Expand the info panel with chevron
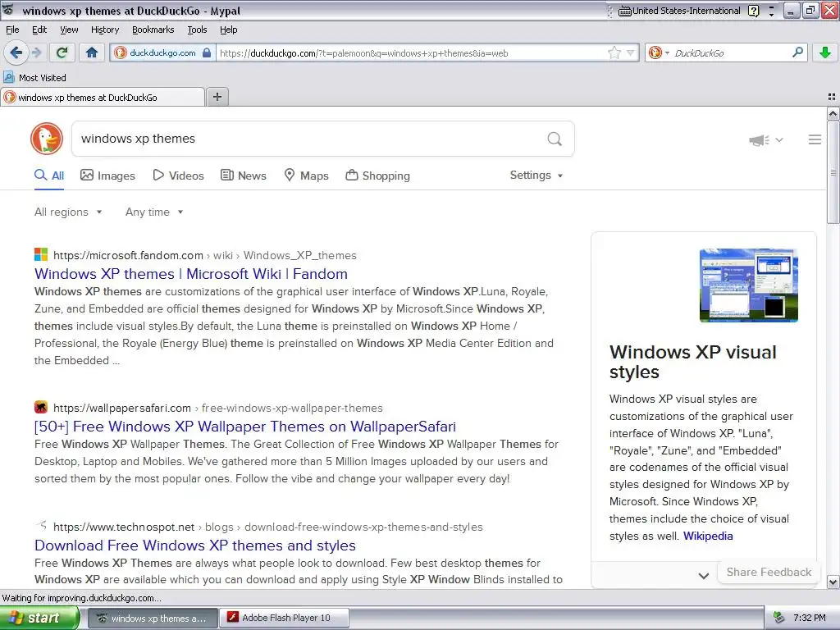Screen dimensions: 840x630 [703, 576]
